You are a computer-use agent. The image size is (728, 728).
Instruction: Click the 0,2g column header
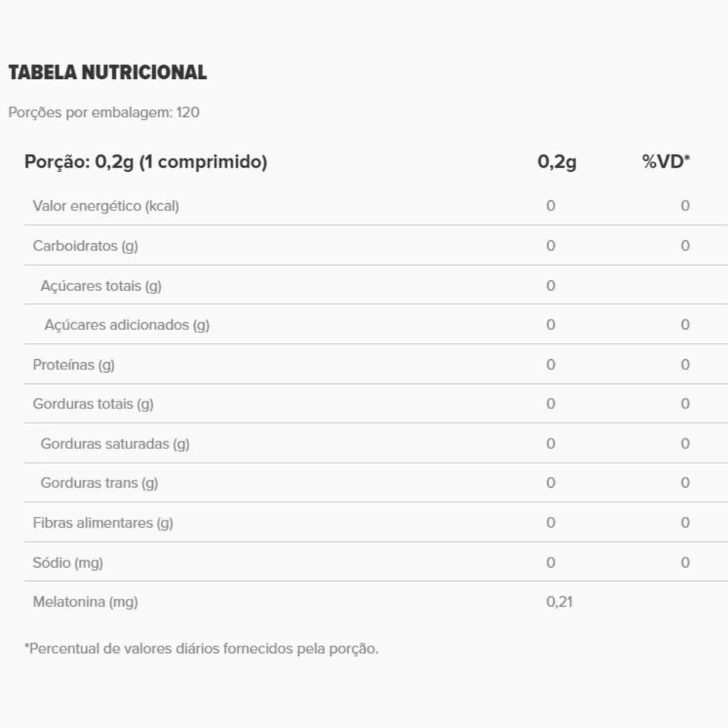pyautogui.click(x=556, y=162)
